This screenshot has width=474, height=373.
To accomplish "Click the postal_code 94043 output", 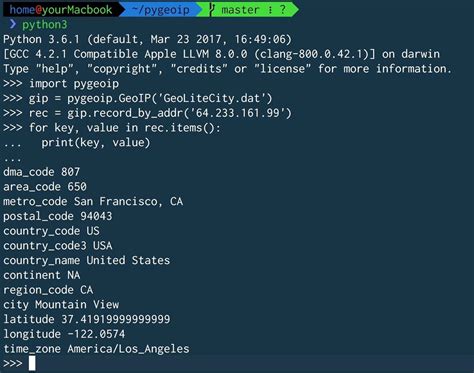I will pyautogui.click(x=58, y=216).
